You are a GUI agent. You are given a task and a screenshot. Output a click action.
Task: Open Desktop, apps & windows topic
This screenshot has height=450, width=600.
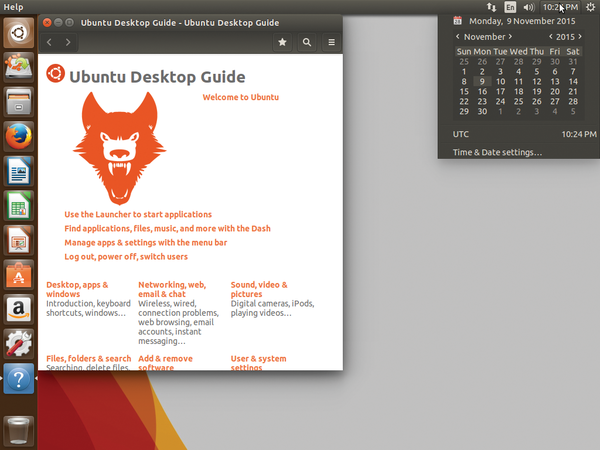(77, 289)
